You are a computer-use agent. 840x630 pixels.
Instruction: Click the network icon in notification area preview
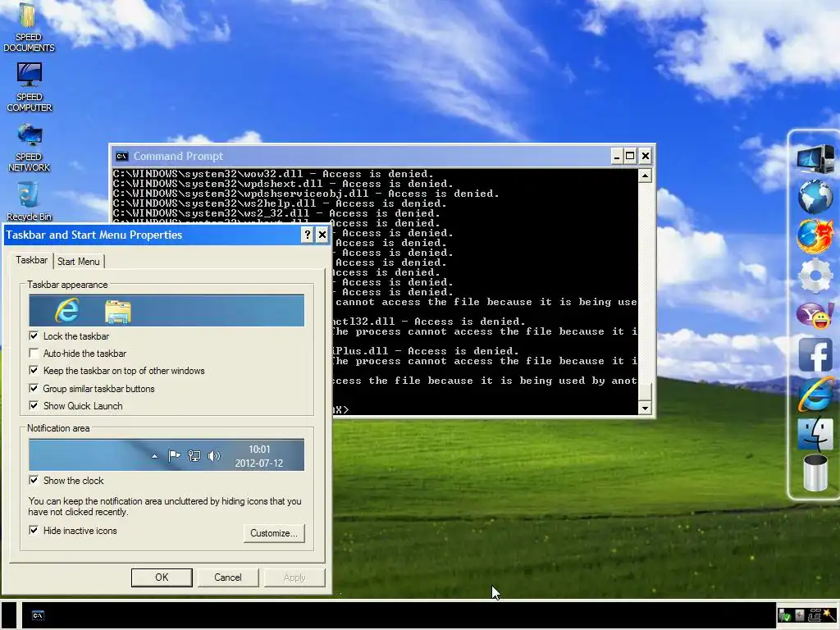pos(194,456)
